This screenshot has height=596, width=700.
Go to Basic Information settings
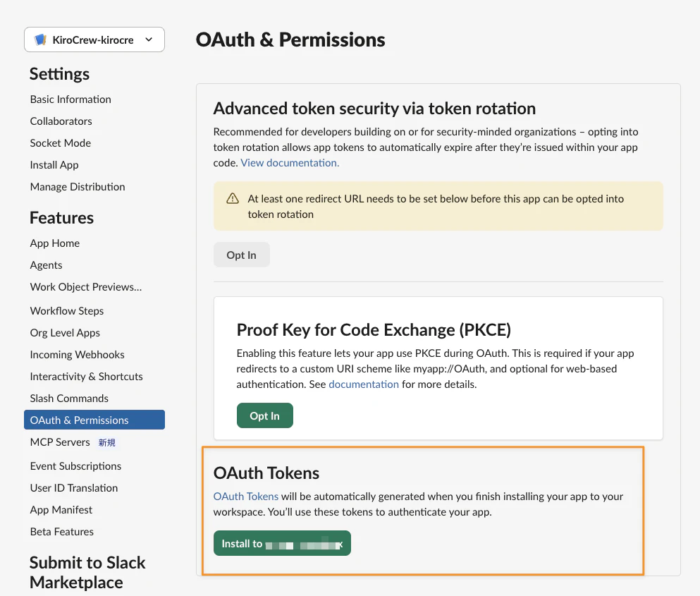70,99
